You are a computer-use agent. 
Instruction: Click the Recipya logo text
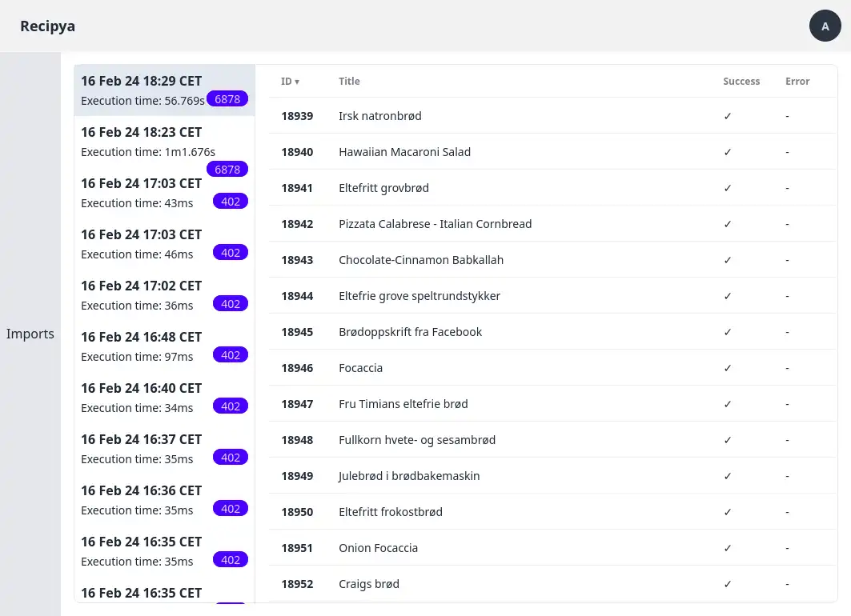coord(48,26)
